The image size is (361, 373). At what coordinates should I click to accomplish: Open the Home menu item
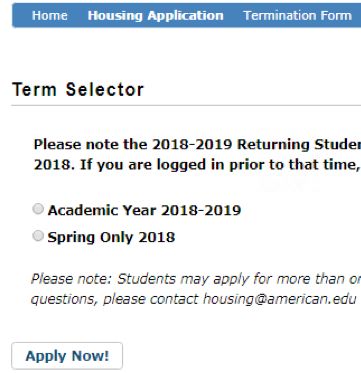(x=50, y=15)
